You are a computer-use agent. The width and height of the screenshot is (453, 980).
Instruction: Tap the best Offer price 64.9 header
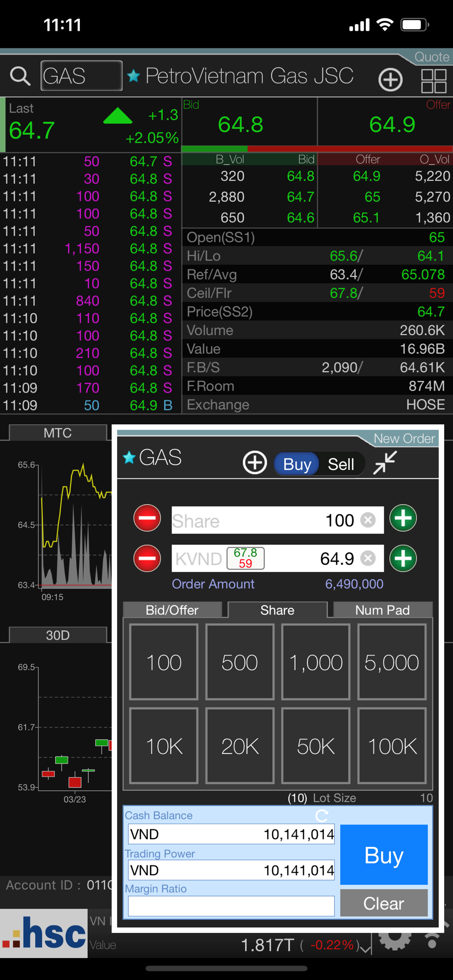392,124
